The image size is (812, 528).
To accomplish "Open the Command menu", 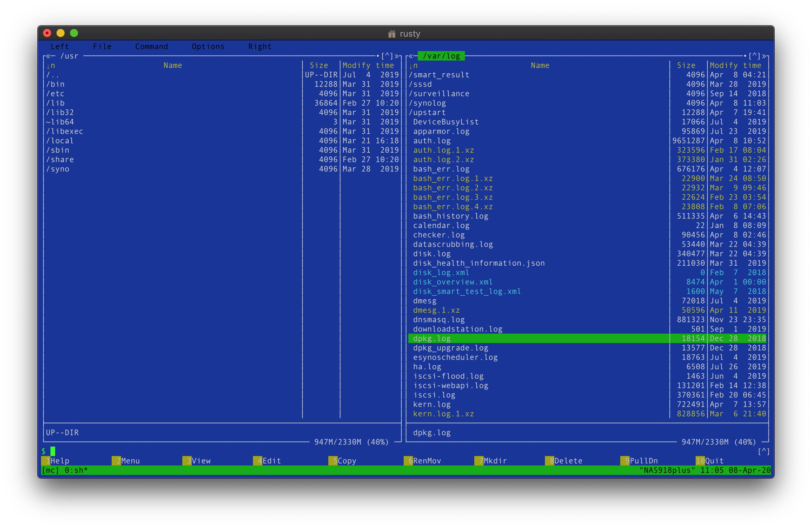I will [x=151, y=46].
